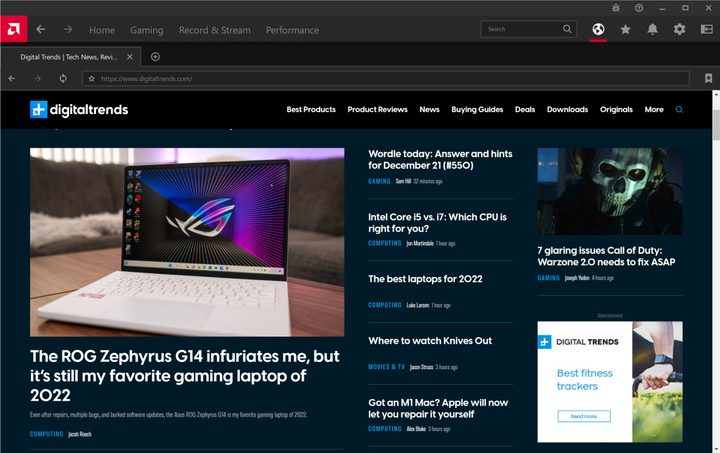Viewport: 720px width, 453px height.
Task: Open Intel Core i5 vs. i7 article
Action: (x=437, y=223)
